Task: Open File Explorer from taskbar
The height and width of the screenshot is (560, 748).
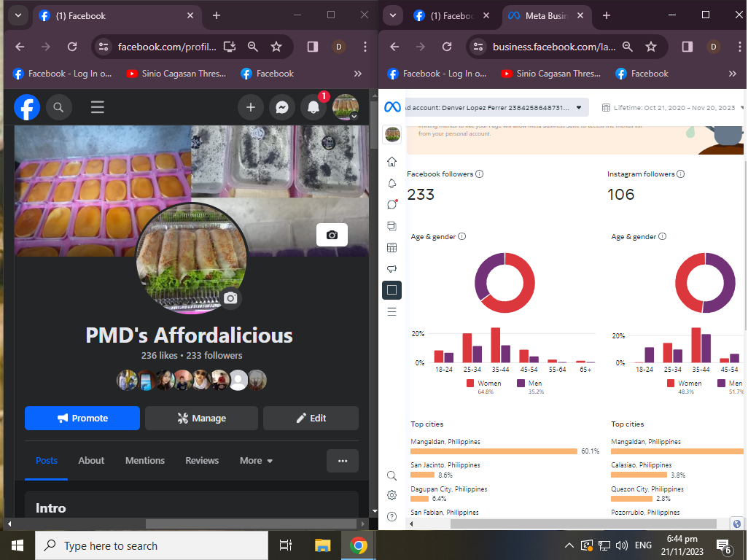Action: point(323,545)
